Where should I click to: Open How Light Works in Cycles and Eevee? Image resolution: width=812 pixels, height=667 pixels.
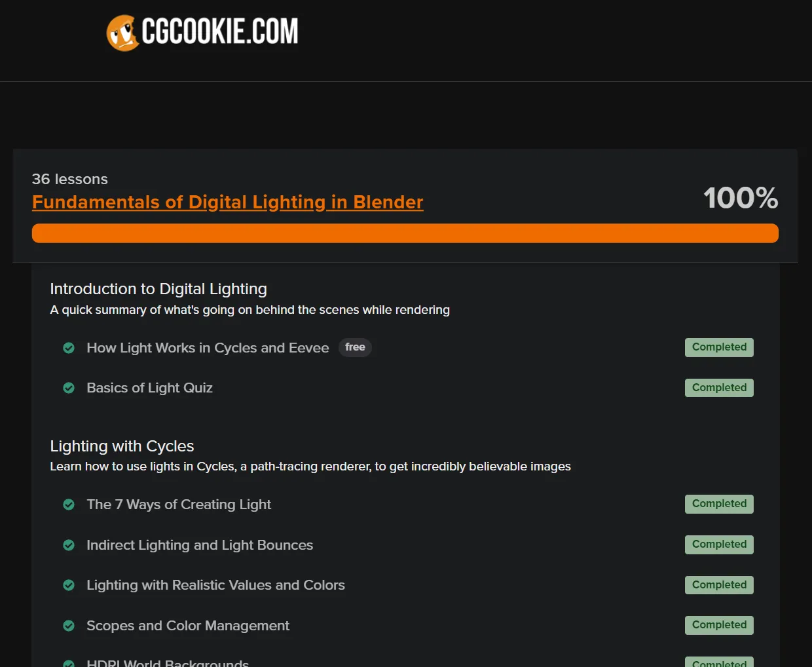coord(208,348)
